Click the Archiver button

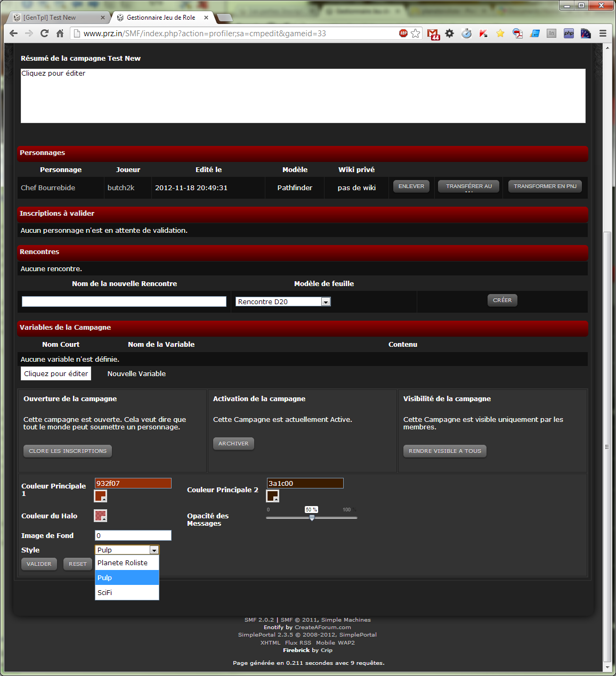233,443
